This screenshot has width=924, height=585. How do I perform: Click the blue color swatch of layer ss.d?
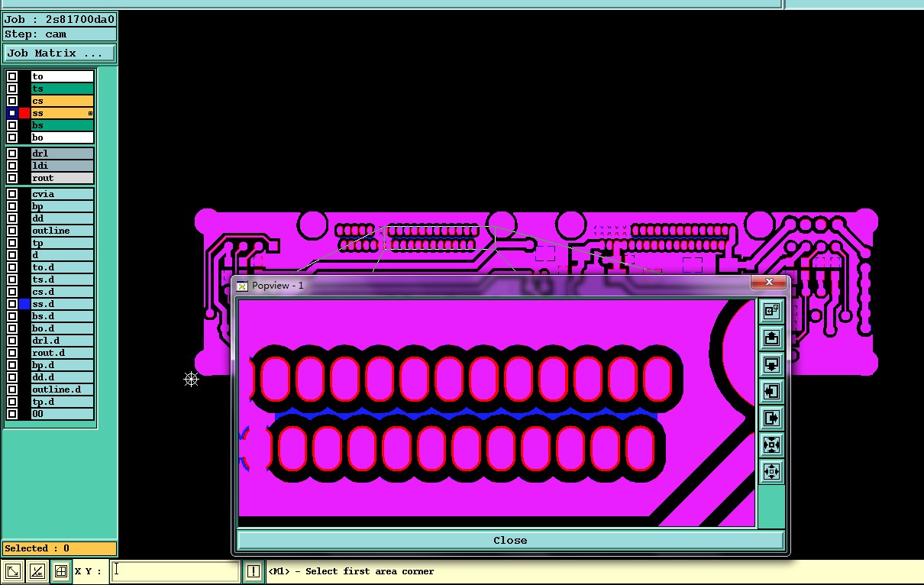pyautogui.click(x=24, y=304)
